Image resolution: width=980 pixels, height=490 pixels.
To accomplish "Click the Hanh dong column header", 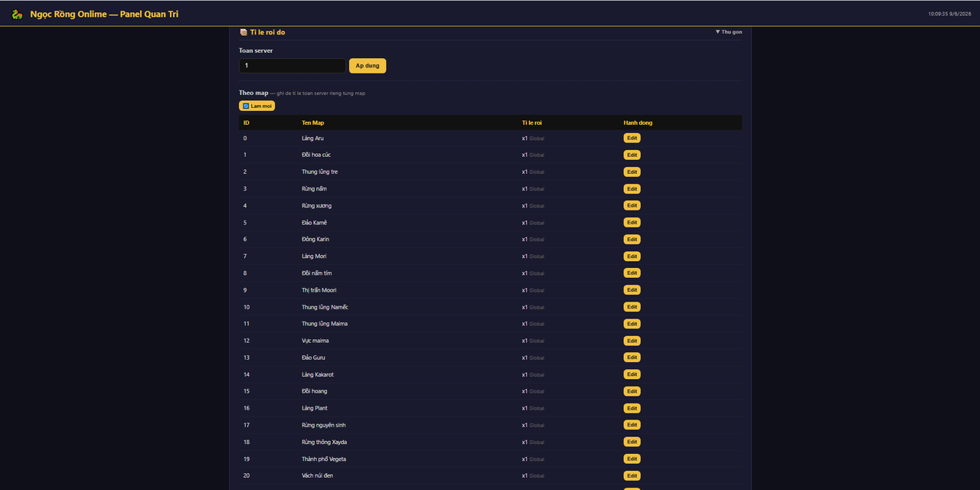I will click(638, 122).
